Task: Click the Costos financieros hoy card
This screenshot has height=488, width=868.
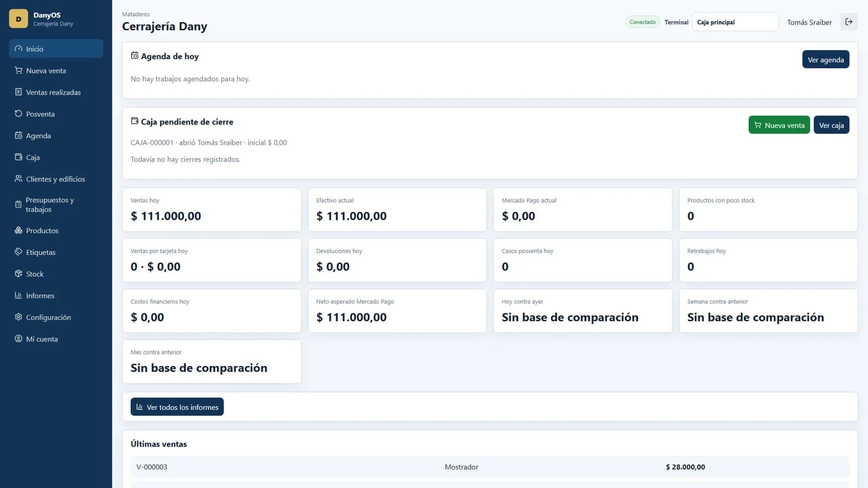Action: tap(212, 311)
